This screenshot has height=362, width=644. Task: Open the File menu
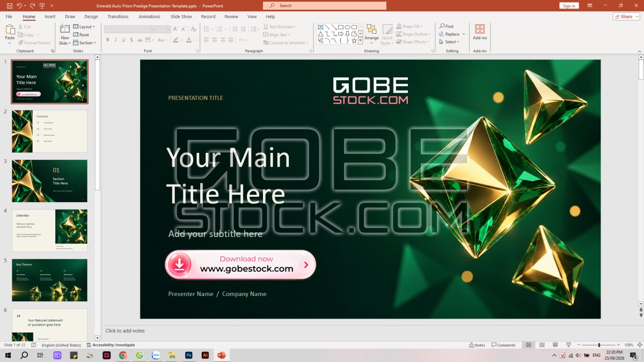(x=9, y=17)
